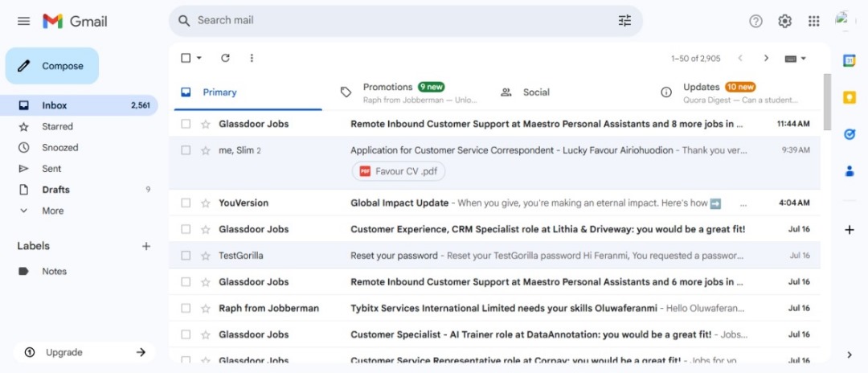Open Settings gear icon
Viewport: 868px width, 373px height.
[784, 21]
